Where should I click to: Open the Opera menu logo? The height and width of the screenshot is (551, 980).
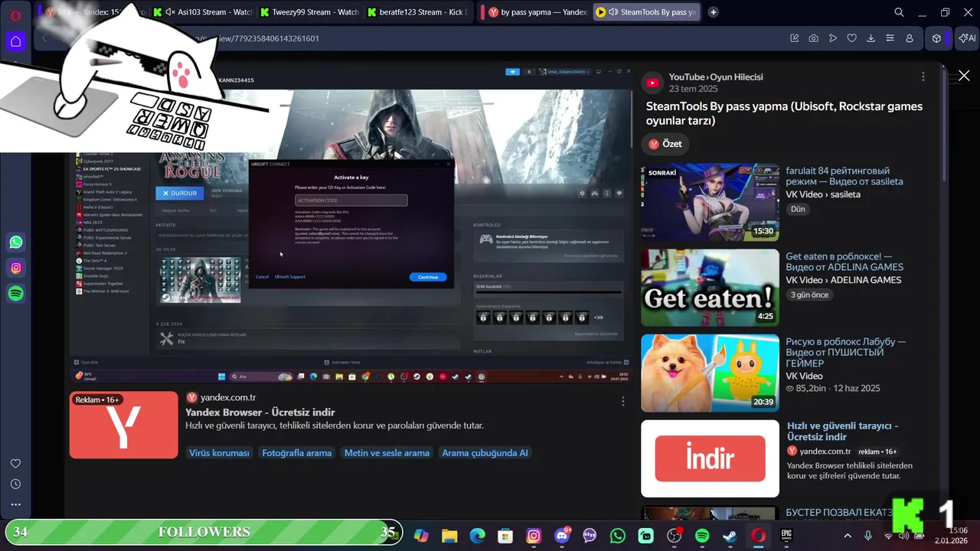15,15
